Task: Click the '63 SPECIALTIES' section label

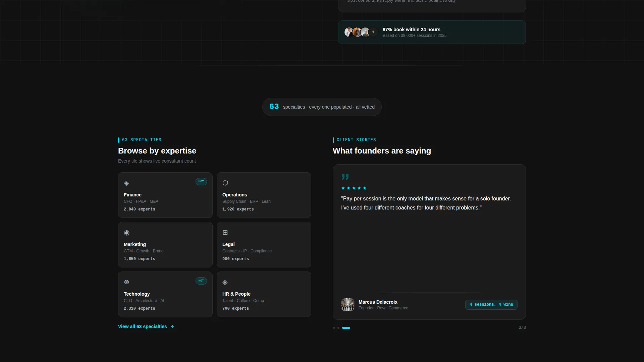Action: [x=142, y=140]
